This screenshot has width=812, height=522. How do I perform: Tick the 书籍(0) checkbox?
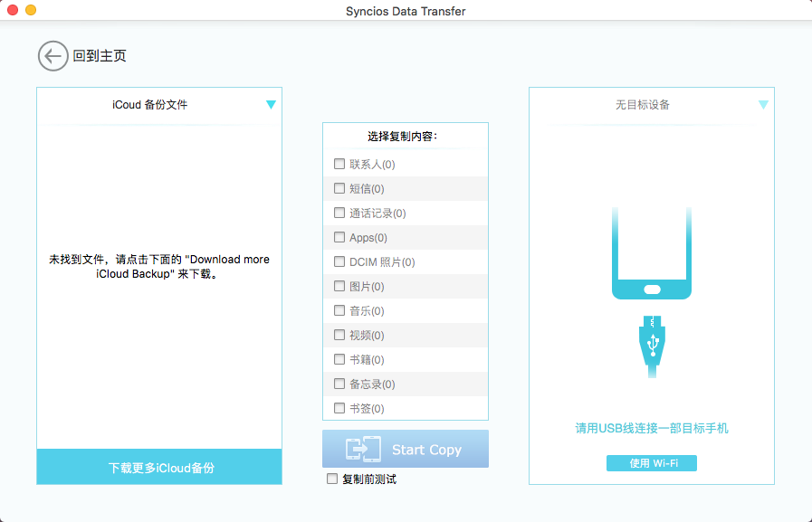point(339,359)
